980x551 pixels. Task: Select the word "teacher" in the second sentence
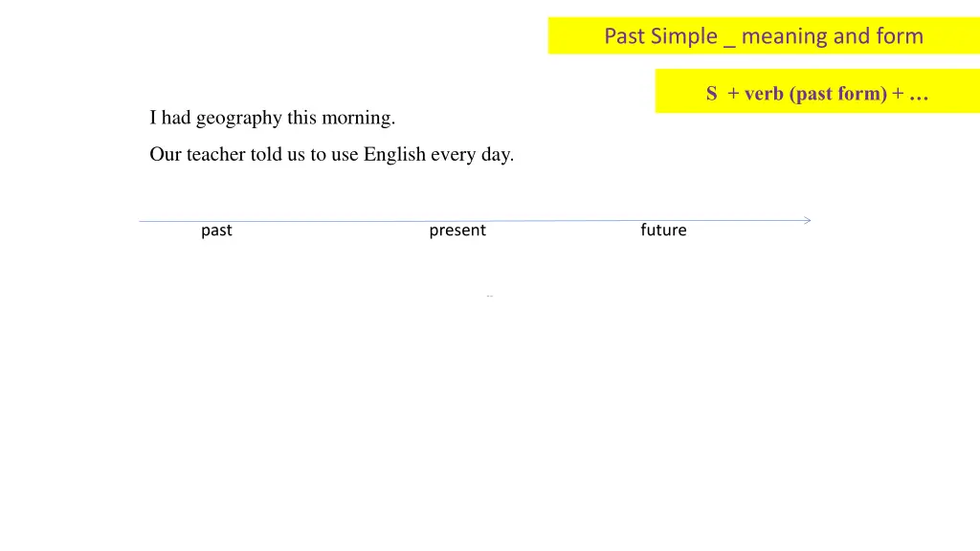pyautogui.click(x=215, y=154)
